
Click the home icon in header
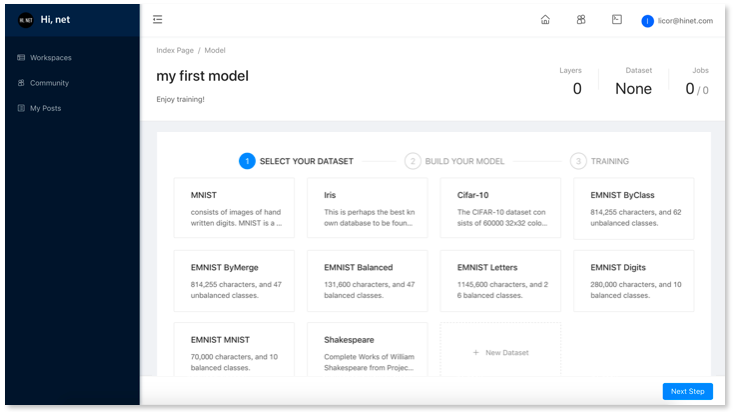[545, 20]
